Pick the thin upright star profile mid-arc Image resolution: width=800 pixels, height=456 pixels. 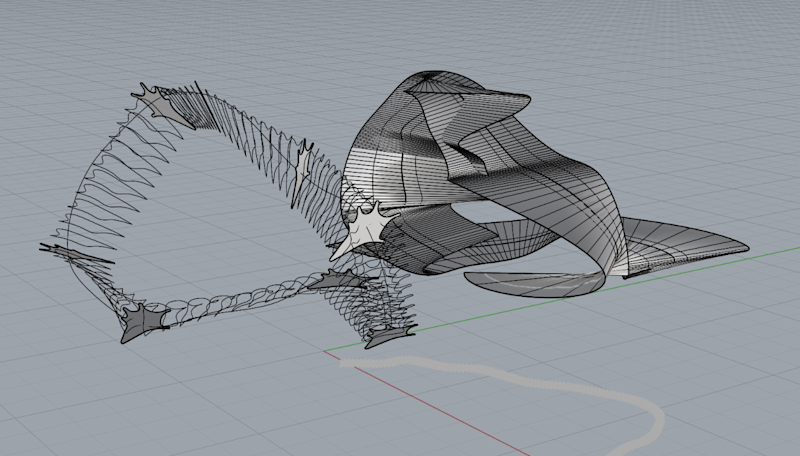tap(302, 171)
